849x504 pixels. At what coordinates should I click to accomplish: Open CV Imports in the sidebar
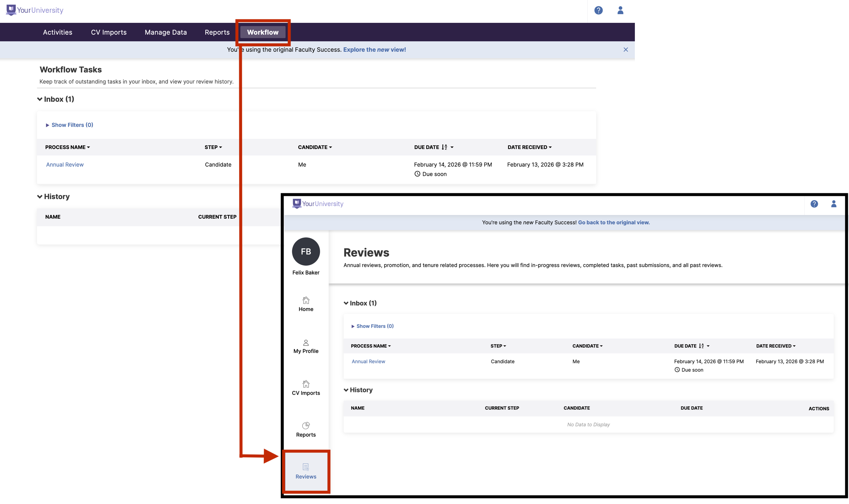(306, 388)
